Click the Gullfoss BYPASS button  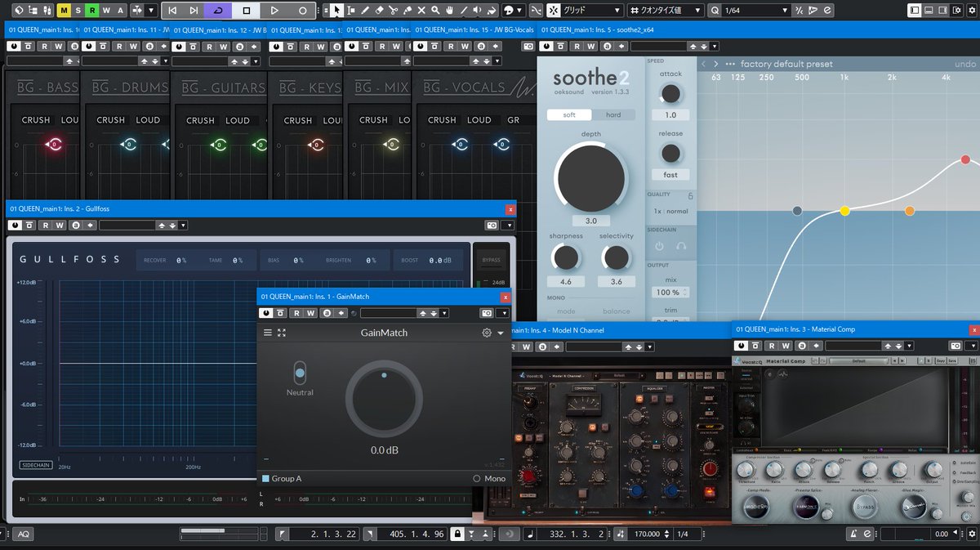(x=490, y=260)
